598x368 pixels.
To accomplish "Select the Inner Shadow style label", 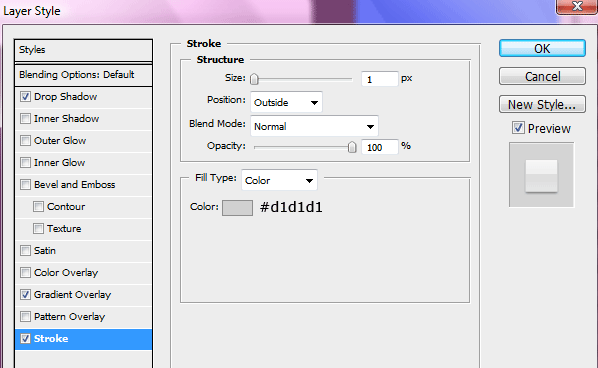I will click(66, 119).
